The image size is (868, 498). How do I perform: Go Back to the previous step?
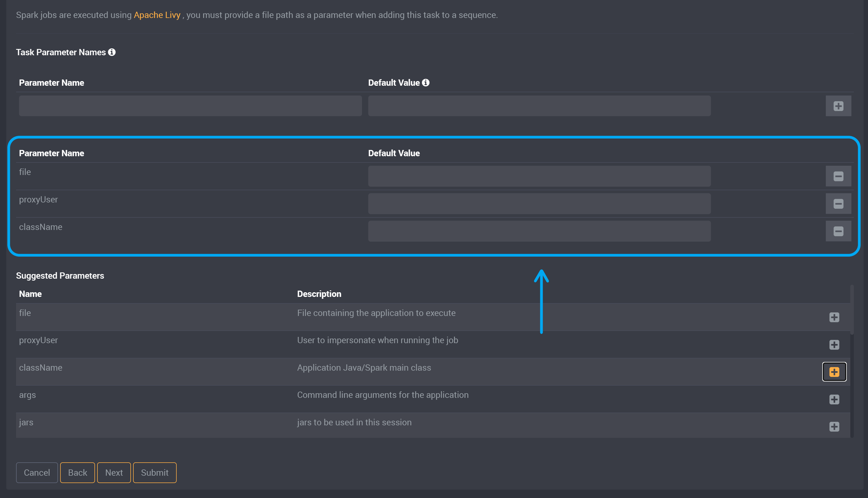point(78,472)
